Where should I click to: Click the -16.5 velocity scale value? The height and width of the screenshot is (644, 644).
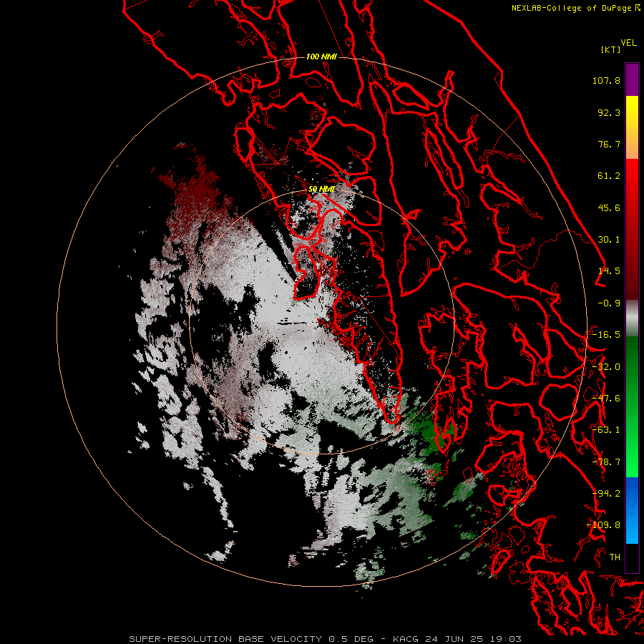point(606,335)
